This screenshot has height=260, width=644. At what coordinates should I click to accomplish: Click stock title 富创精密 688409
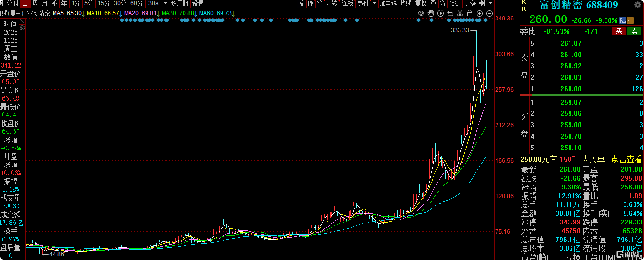[x=579, y=5]
